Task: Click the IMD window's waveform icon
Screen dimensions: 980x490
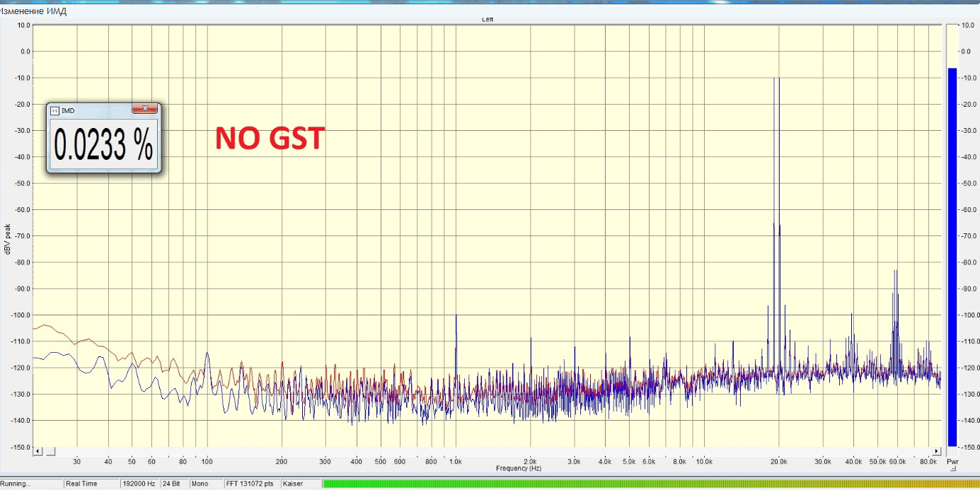Action: pos(54,110)
